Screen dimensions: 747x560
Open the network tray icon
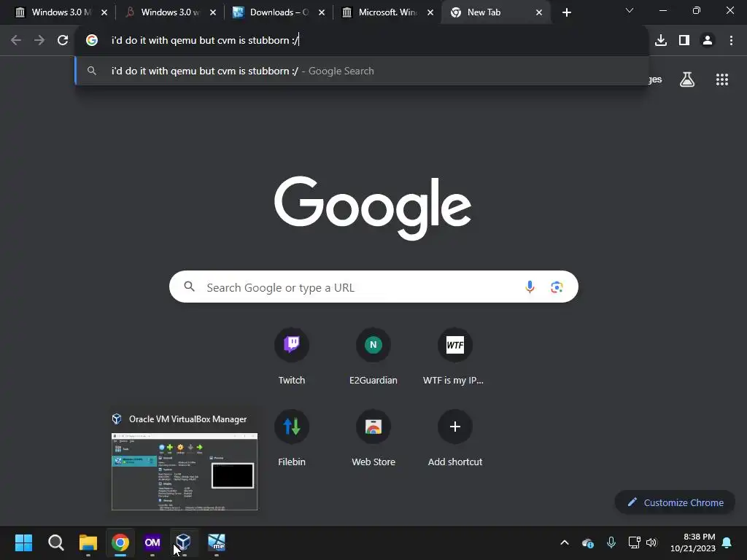coord(634,542)
